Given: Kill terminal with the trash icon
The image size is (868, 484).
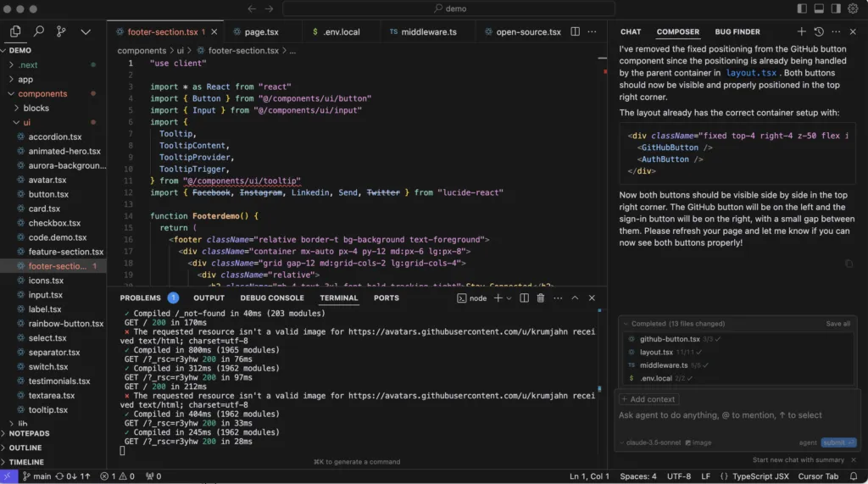Looking at the screenshot, I should click(540, 298).
